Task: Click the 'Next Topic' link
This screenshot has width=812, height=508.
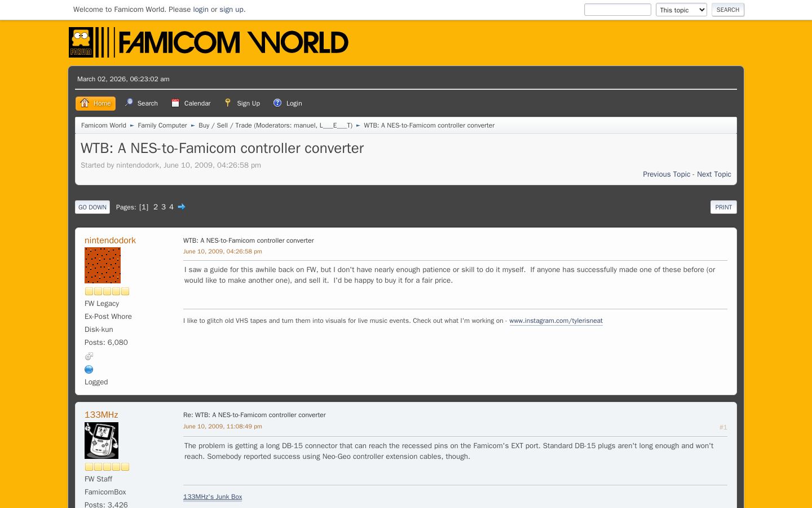Action: [714, 174]
